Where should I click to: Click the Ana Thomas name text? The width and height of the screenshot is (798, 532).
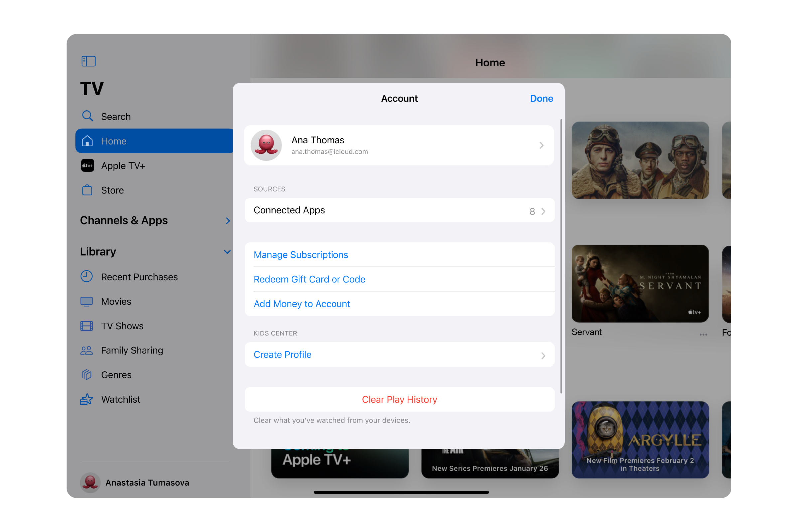coord(318,140)
